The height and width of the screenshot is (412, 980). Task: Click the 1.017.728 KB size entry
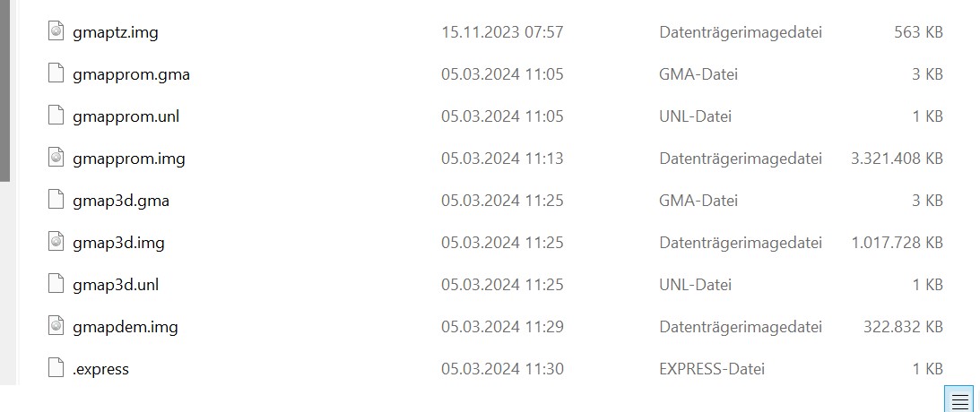(x=897, y=242)
